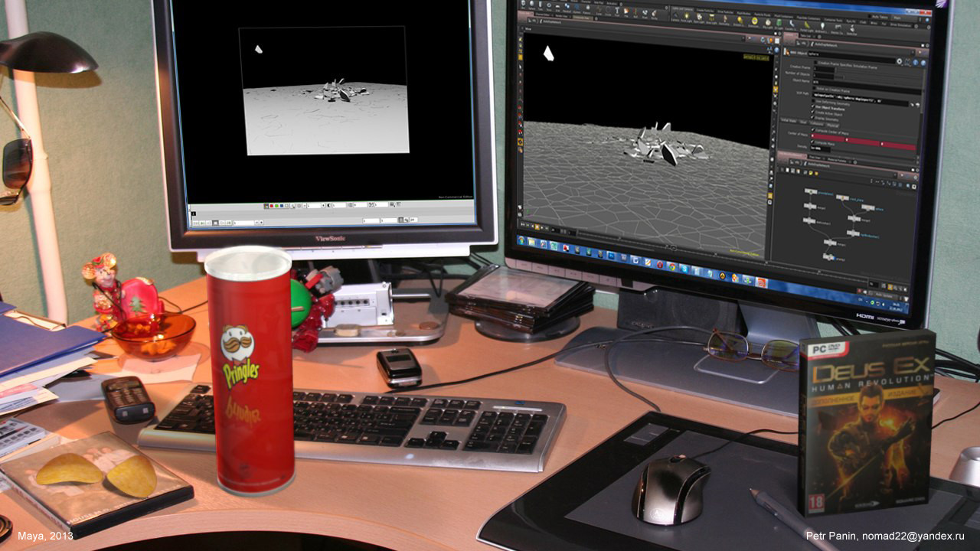980x551 pixels.
Task: Add a Spot Light from the shelf
Action: point(699,19)
